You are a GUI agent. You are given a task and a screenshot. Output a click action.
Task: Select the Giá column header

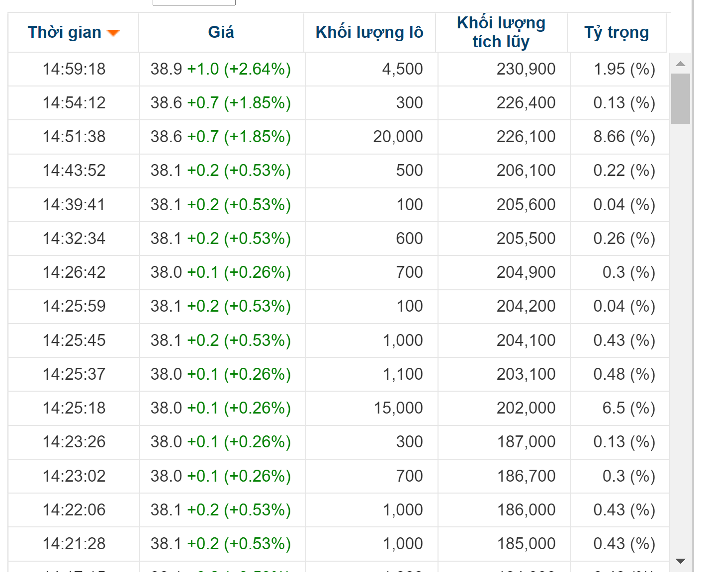click(x=221, y=32)
